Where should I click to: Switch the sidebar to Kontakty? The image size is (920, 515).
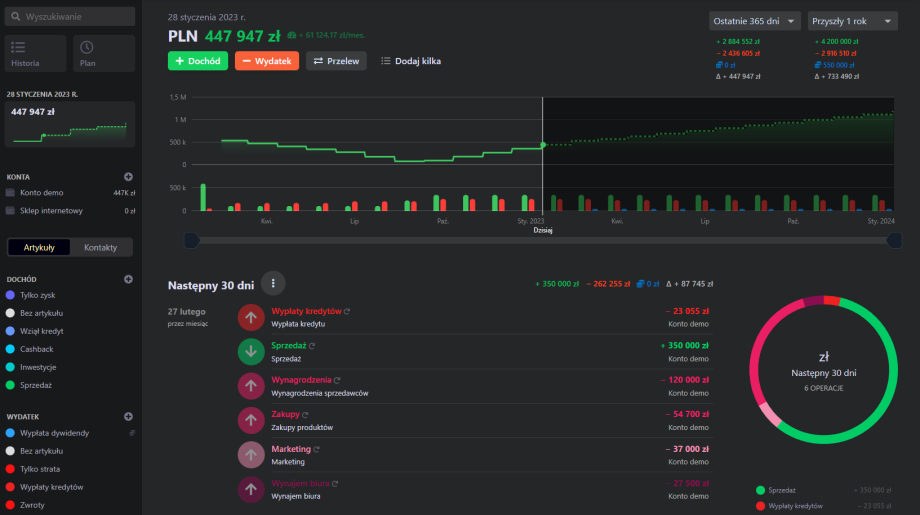coord(101,247)
